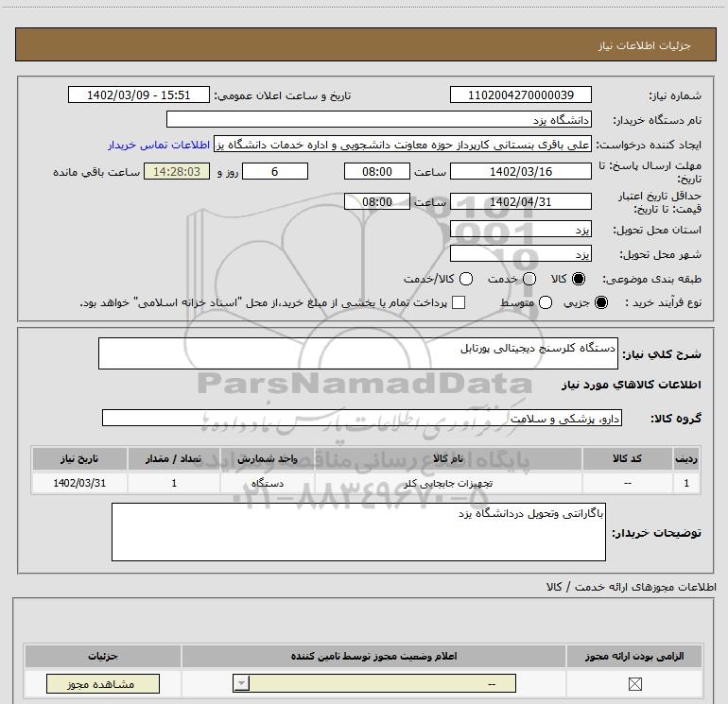Click the تعداد / مقدار column header
The height and width of the screenshot is (704, 728).
tap(174, 458)
